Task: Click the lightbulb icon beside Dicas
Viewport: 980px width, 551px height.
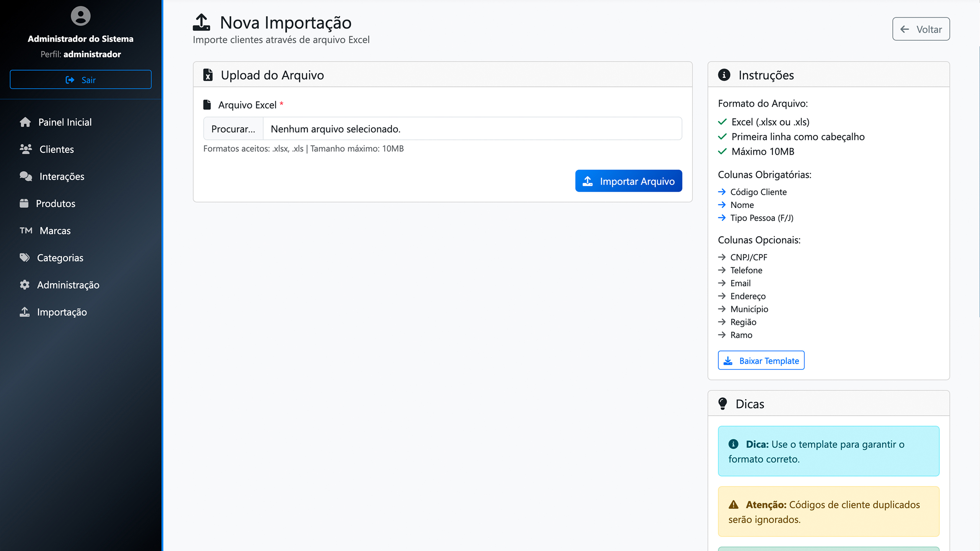Action: 723,404
